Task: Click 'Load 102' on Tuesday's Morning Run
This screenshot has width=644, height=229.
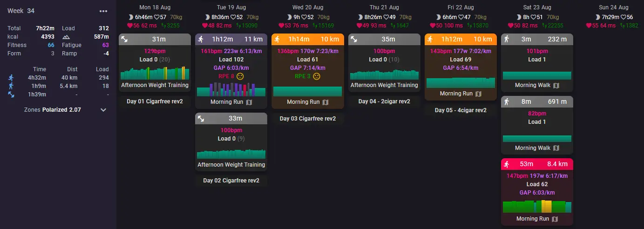Action: (x=231, y=60)
